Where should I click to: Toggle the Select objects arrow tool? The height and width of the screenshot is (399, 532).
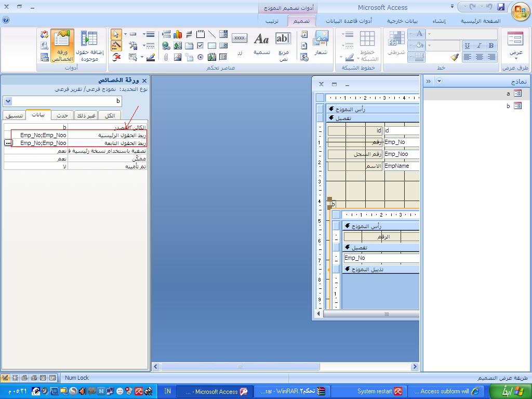coord(116,34)
